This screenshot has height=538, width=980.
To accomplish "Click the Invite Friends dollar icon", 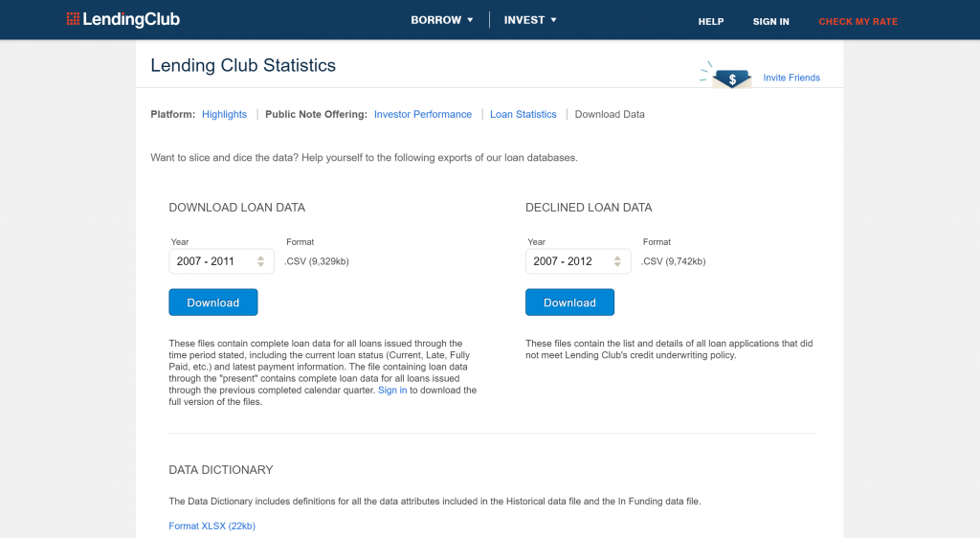I will tap(732, 78).
